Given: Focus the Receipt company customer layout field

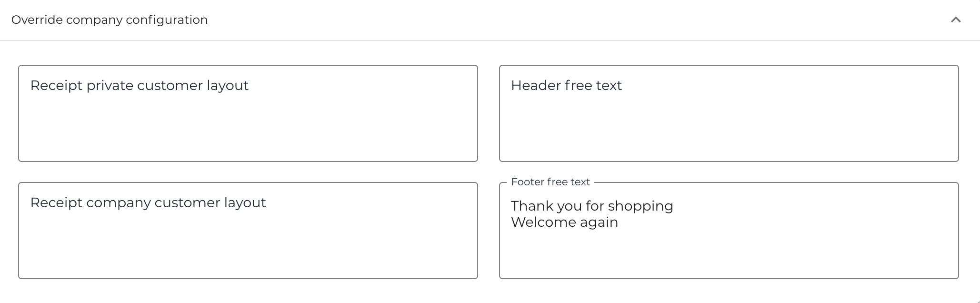Looking at the screenshot, I should point(248,231).
